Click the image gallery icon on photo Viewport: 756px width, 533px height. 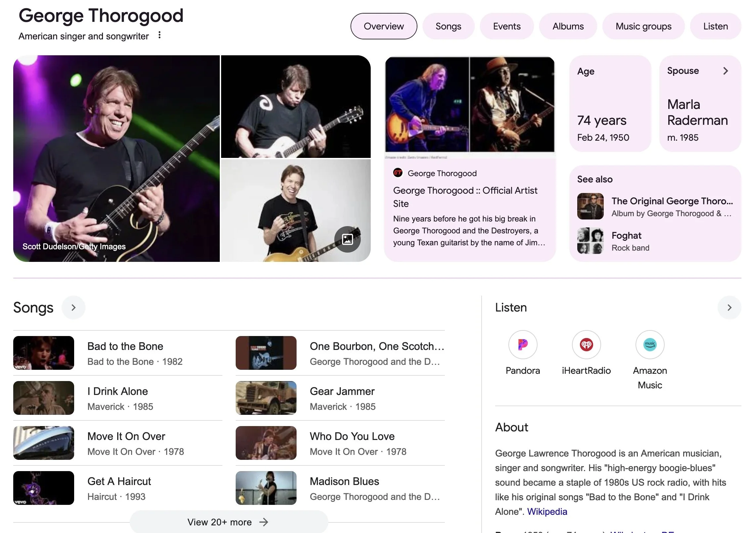[347, 239]
